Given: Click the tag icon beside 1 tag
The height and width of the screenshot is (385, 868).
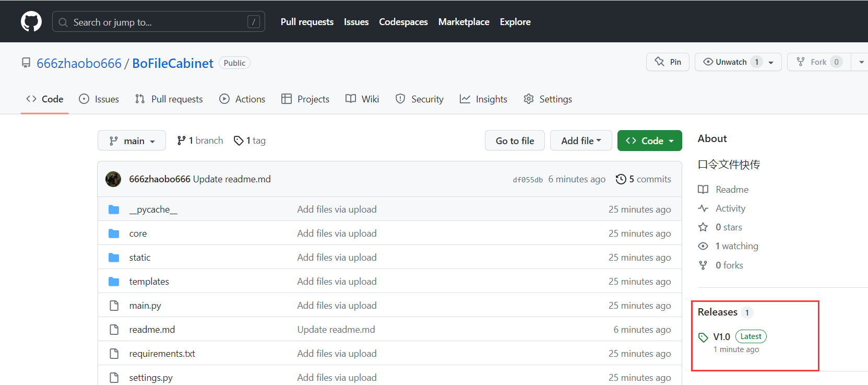Looking at the screenshot, I should (x=239, y=141).
